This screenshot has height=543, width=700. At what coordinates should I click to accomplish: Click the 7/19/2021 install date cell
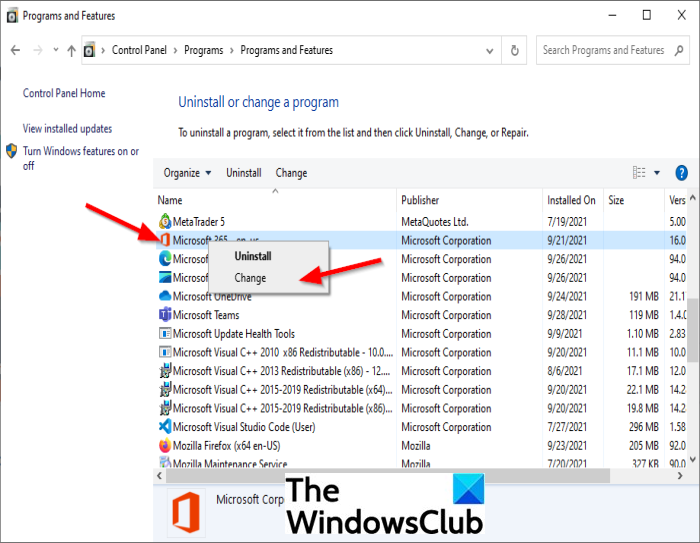coord(567,221)
